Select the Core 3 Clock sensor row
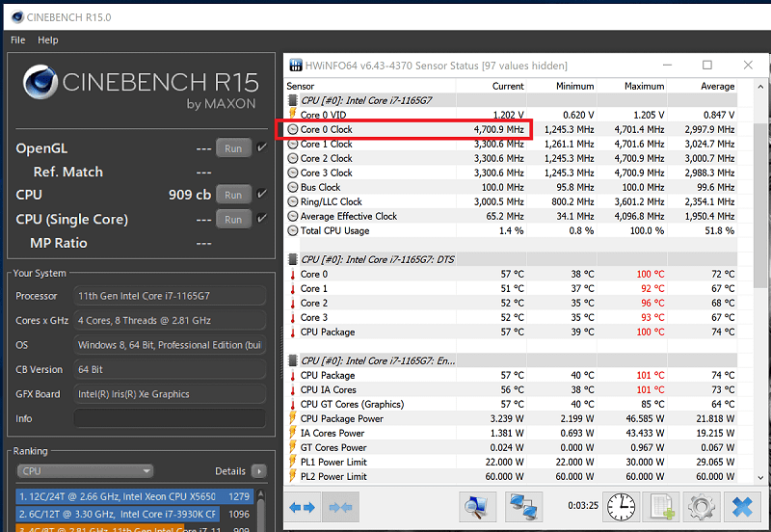The width and height of the screenshot is (771, 532). [x=511, y=173]
